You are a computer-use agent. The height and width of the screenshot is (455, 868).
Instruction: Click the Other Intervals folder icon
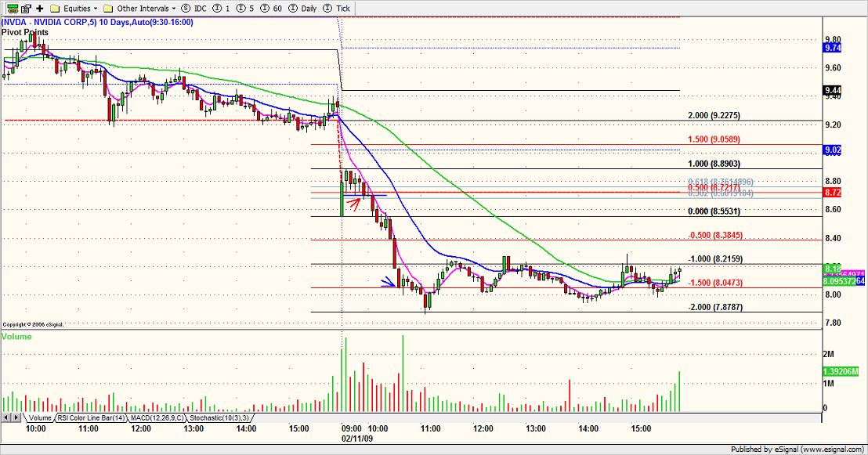click(x=108, y=9)
